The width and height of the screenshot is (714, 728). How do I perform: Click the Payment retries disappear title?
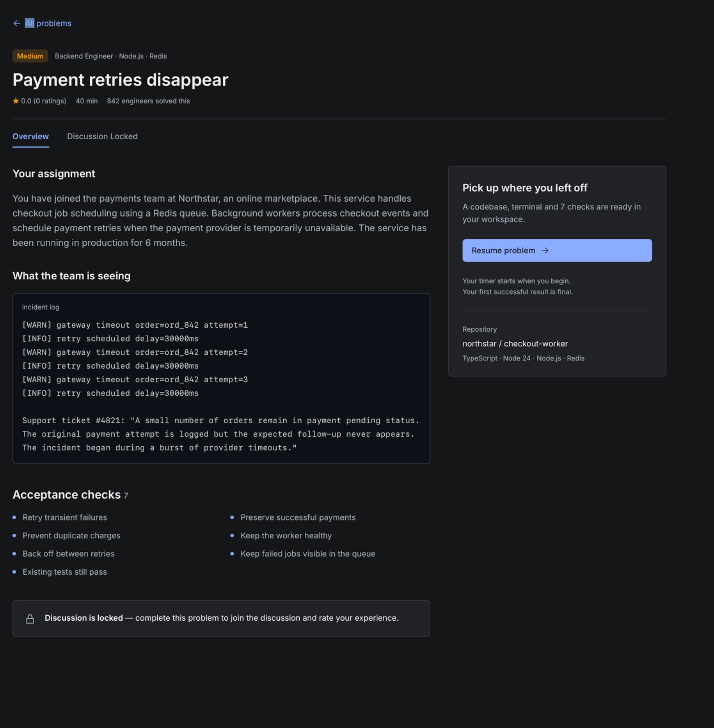point(121,80)
